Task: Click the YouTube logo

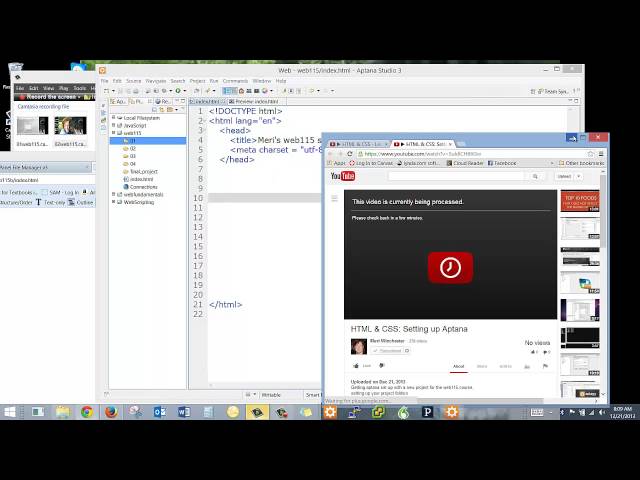Action: click(342, 176)
